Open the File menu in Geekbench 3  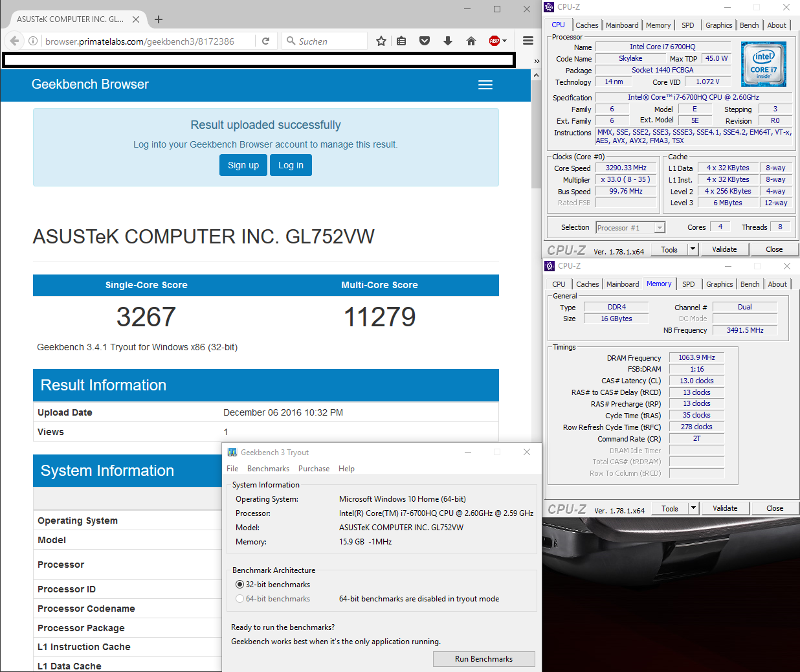[x=232, y=469]
